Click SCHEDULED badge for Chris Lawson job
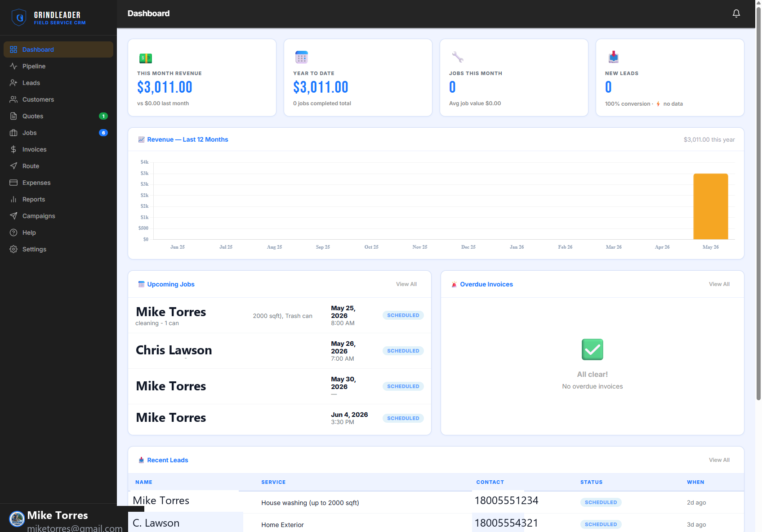The height and width of the screenshot is (532, 762). (403, 351)
